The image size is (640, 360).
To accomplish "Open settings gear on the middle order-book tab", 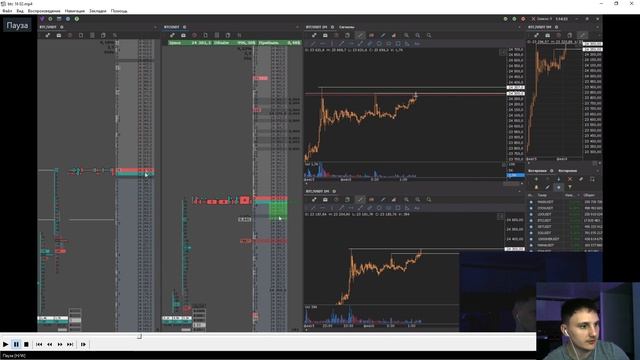I will [x=184, y=27].
